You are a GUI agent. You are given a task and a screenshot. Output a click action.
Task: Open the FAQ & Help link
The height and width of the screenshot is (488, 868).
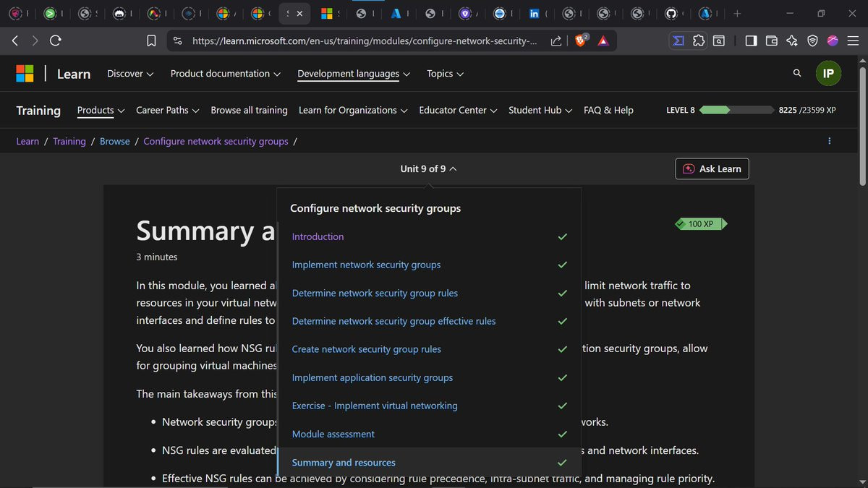coord(608,110)
